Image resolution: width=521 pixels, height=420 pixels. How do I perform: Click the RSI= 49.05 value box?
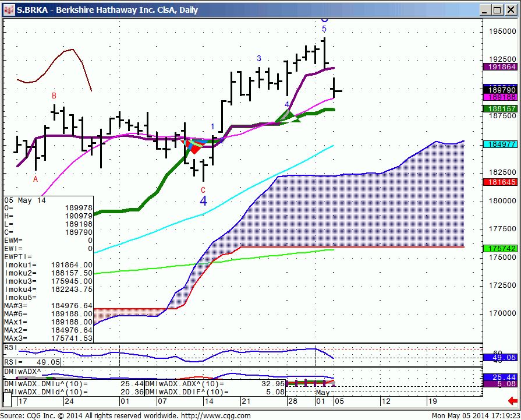(32, 362)
